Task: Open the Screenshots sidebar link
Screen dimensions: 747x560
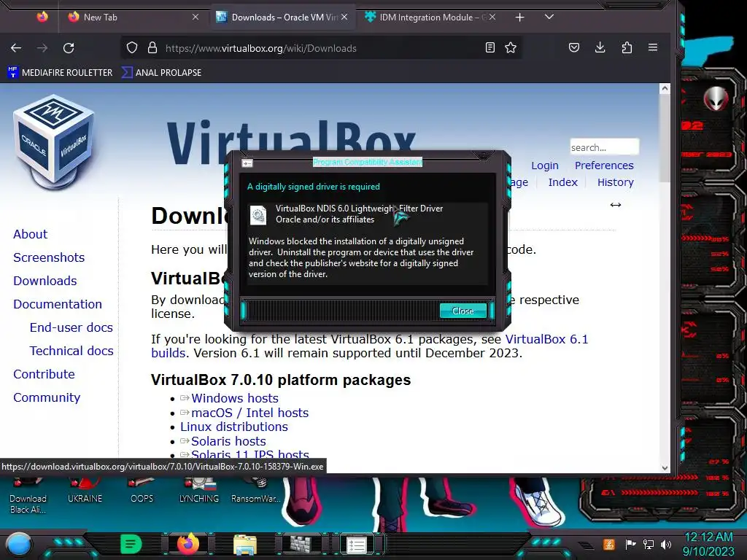Action: (x=49, y=257)
